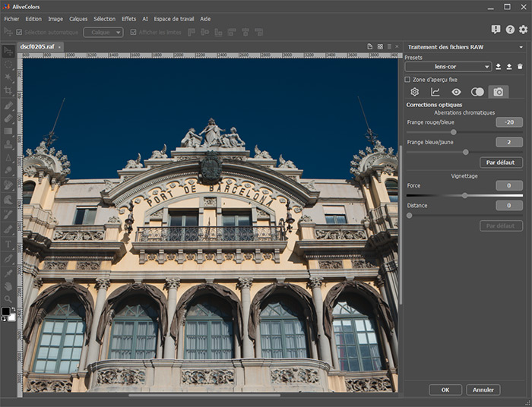
Task: Open the notifications icon at top right
Action: [496, 30]
